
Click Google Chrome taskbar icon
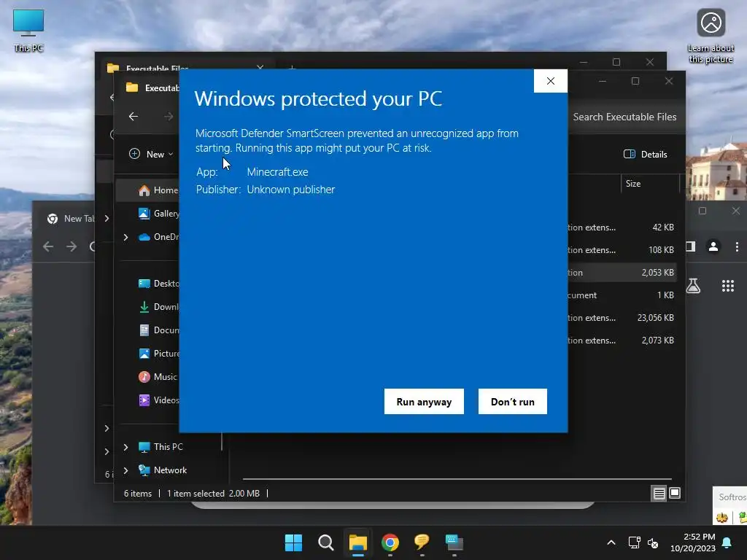tap(390, 542)
